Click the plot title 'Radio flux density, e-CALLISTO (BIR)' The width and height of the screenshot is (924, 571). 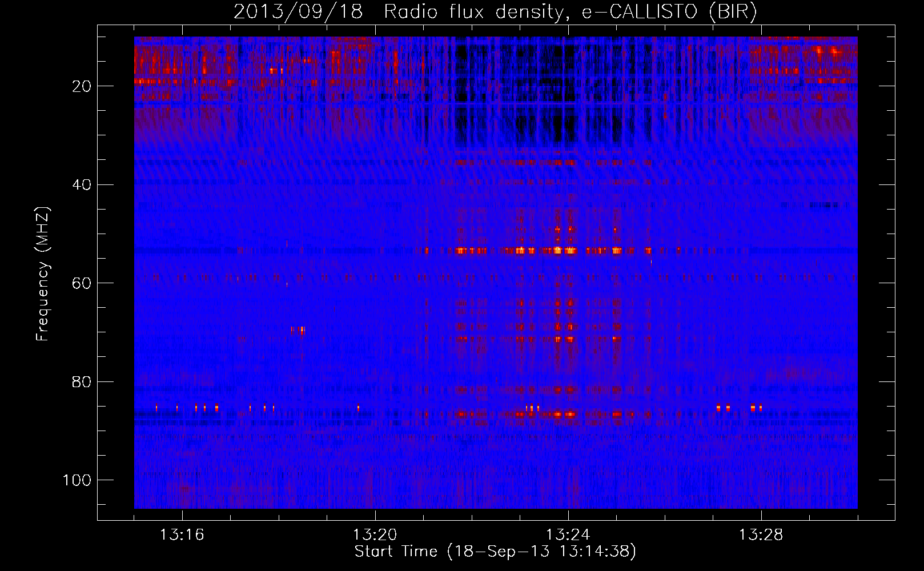pyautogui.click(x=570, y=11)
